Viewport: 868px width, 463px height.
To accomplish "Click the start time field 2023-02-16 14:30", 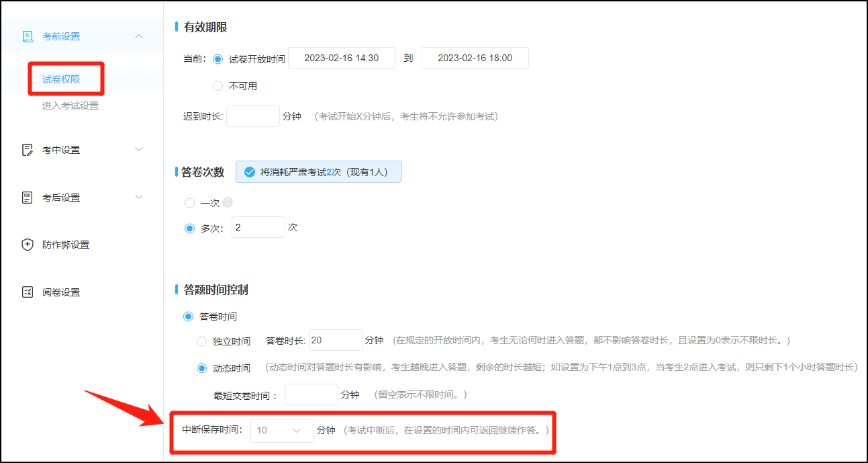I will point(342,58).
